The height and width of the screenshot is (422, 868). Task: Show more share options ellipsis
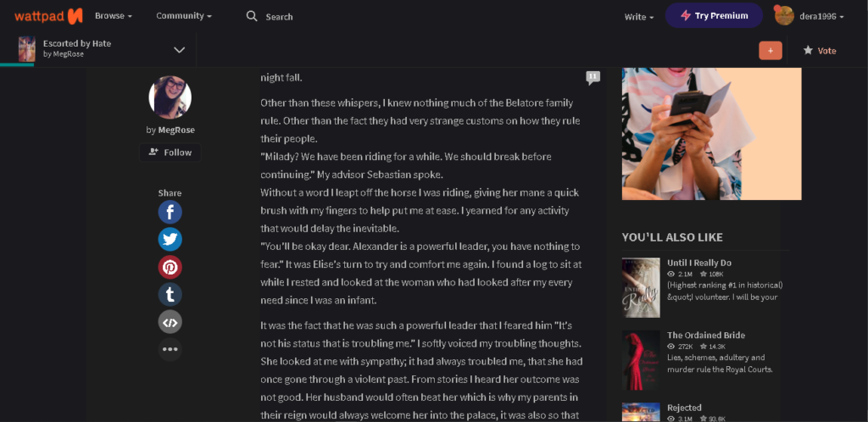[x=170, y=349]
